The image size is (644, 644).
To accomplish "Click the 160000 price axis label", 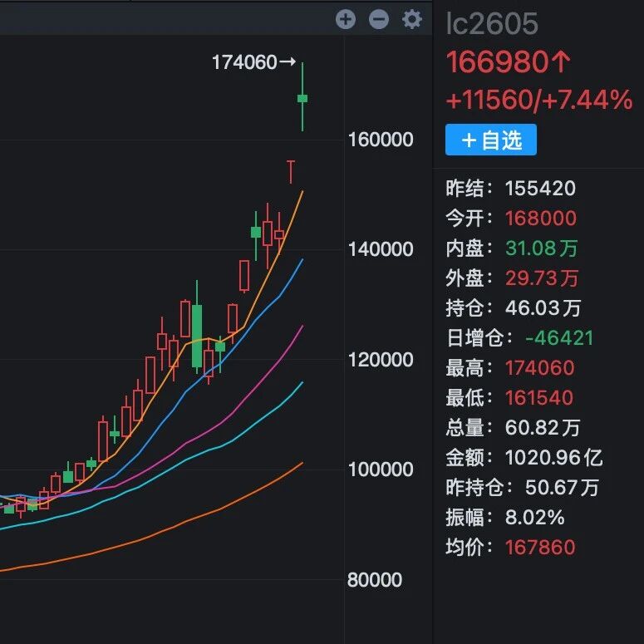I will 380,140.
